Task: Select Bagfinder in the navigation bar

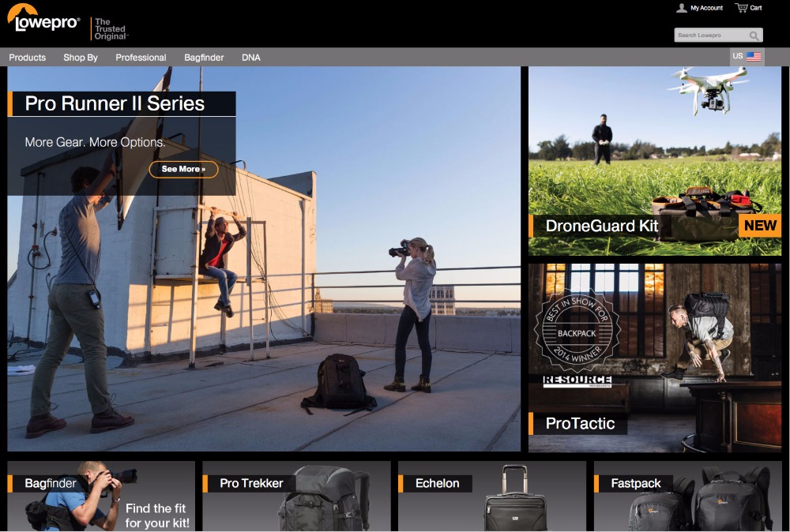Action: tap(204, 58)
